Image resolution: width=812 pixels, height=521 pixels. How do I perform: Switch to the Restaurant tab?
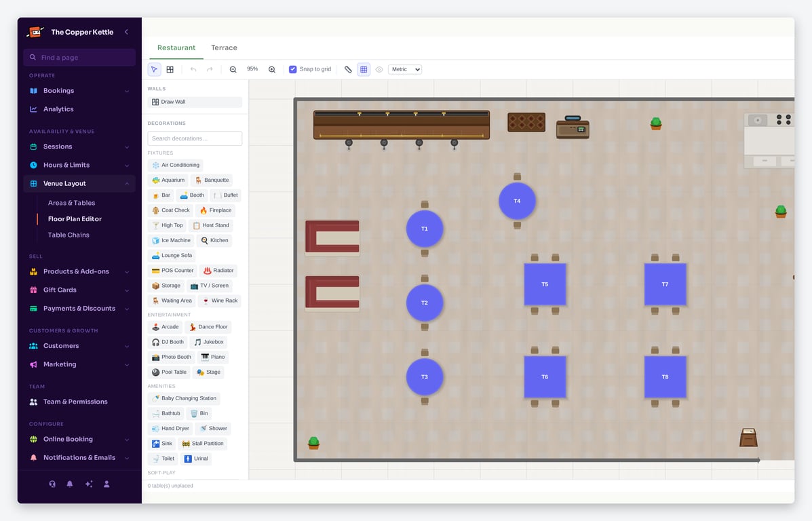point(176,47)
